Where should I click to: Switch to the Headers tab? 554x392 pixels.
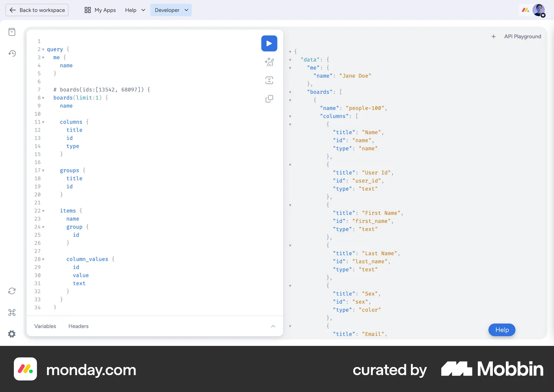tap(78, 326)
